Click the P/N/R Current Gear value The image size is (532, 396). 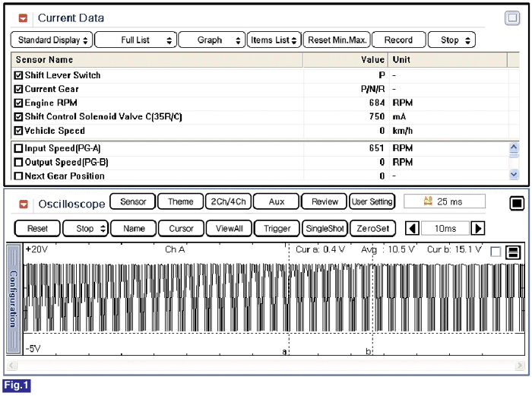coord(373,89)
